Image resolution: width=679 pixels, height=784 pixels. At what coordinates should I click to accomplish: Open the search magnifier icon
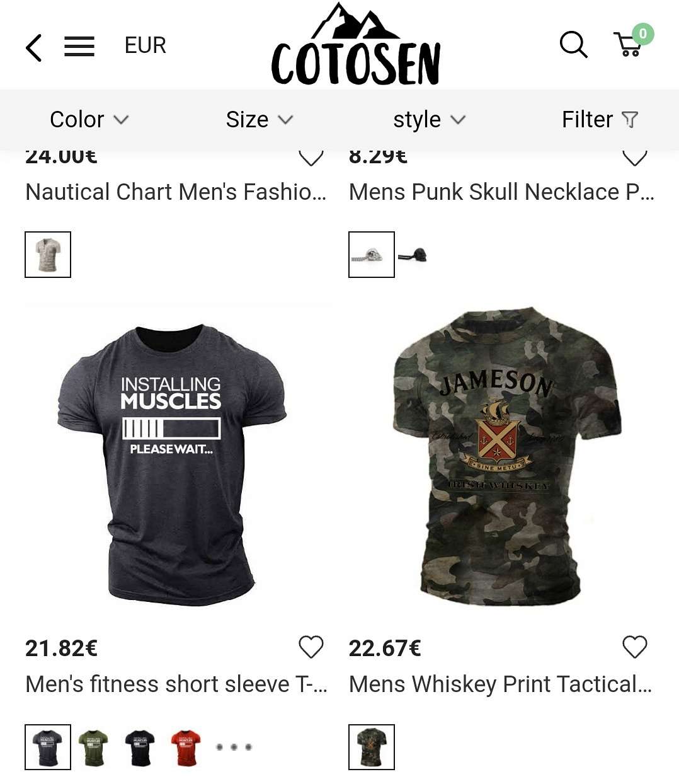(574, 45)
